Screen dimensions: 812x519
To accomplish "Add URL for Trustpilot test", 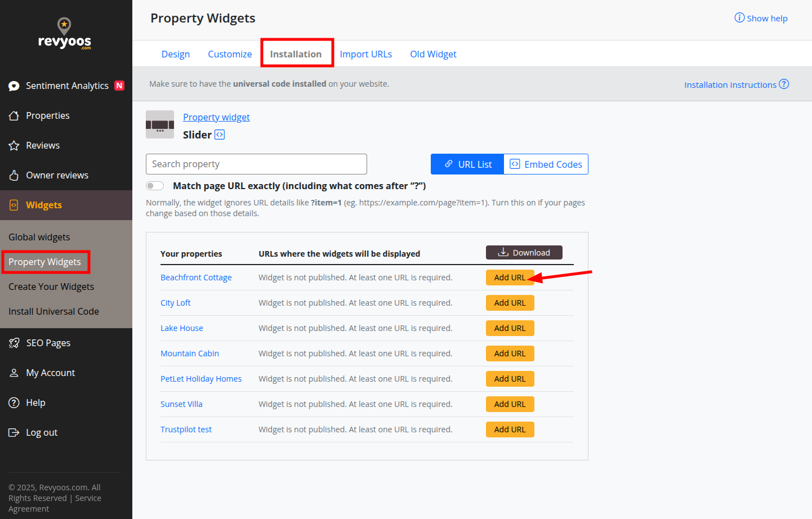I will (510, 429).
